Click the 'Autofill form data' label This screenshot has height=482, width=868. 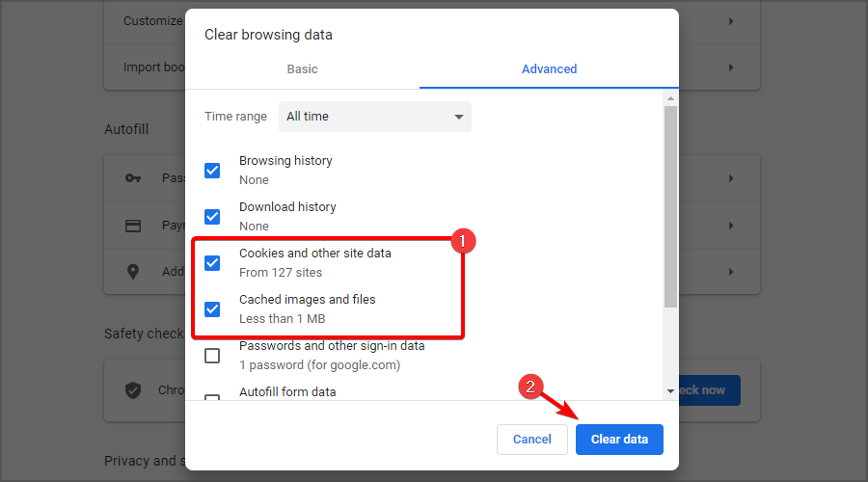coord(287,391)
